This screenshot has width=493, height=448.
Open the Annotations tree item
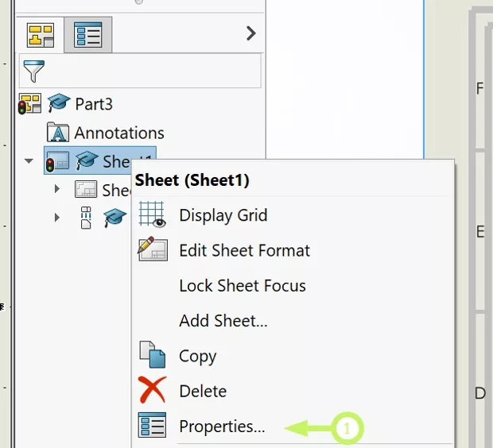click(x=119, y=133)
